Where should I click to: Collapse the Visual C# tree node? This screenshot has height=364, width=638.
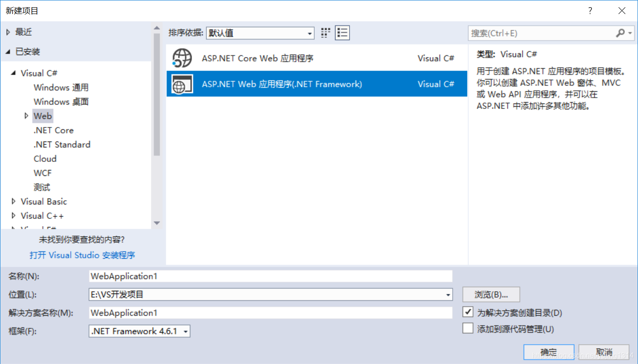click(14, 73)
